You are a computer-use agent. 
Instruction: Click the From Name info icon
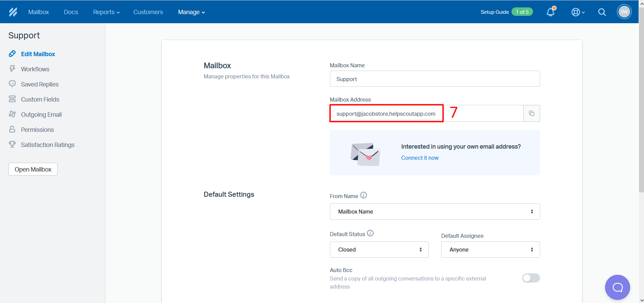364,195
